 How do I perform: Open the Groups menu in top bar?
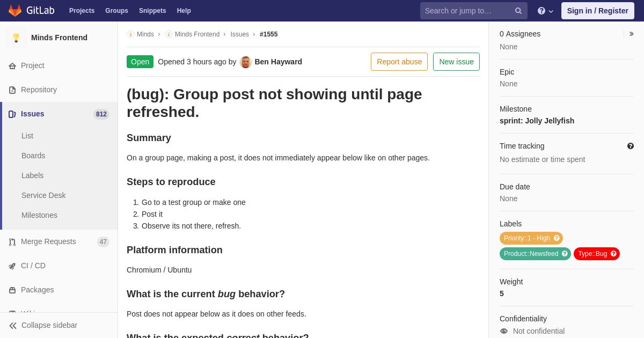click(x=116, y=11)
